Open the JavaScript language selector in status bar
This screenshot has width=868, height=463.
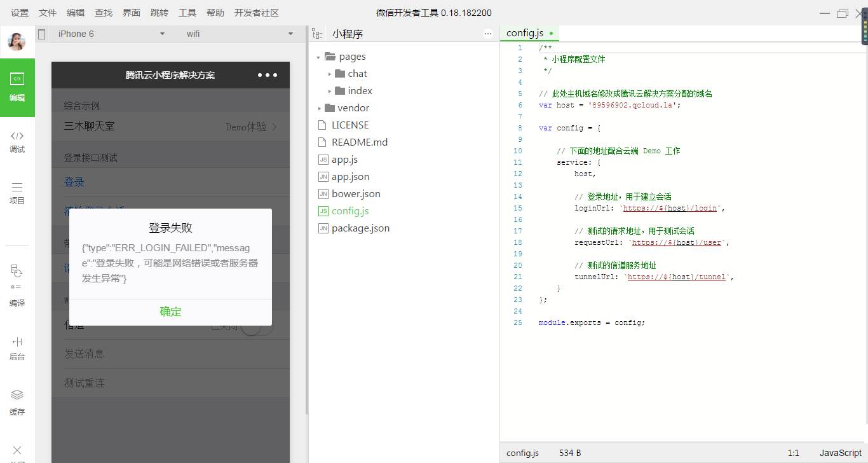click(x=840, y=453)
